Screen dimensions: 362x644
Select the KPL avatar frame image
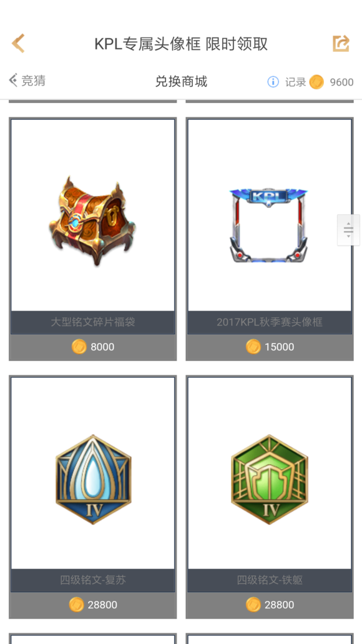268,225
